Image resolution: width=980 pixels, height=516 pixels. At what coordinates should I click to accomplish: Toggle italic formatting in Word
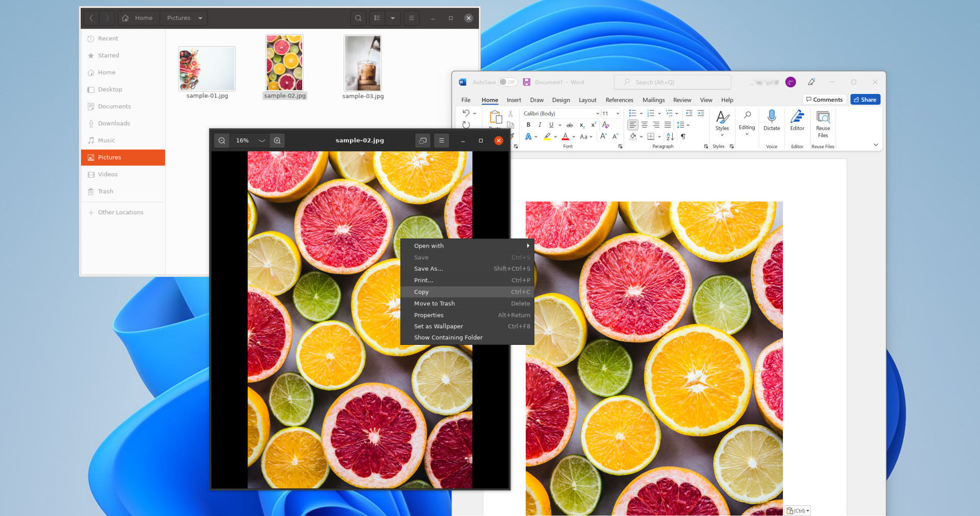coord(540,125)
